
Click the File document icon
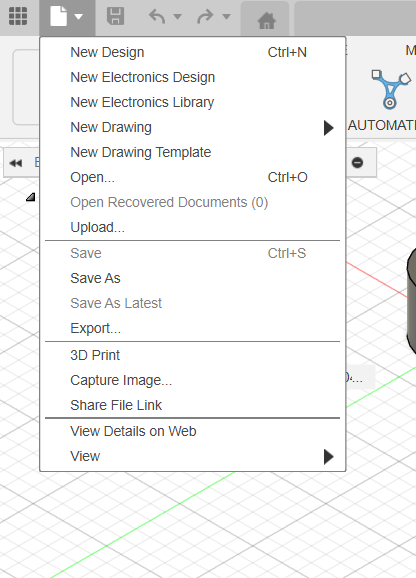[59, 16]
